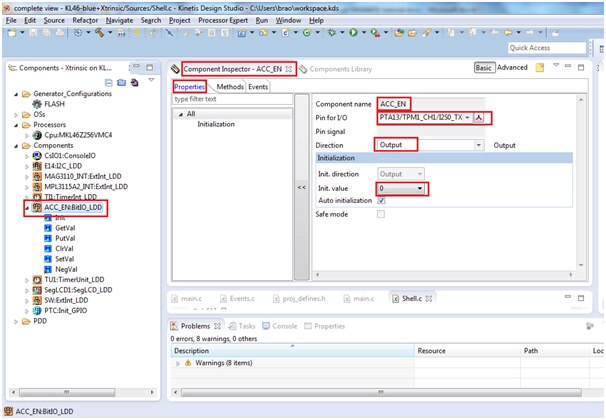Click the PutVal method icon
The width and height of the screenshot is (606, 420).
pos(48,238)
